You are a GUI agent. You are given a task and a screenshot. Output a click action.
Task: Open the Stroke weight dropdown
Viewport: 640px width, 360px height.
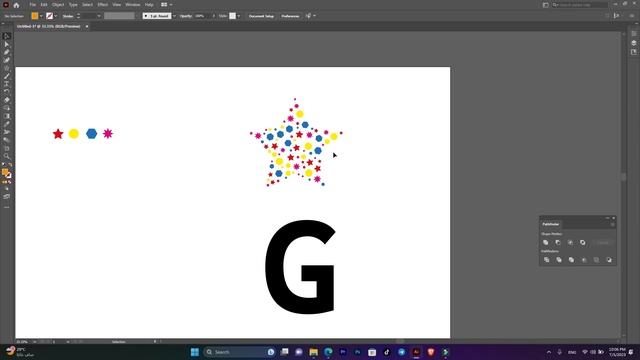(99, 16)
